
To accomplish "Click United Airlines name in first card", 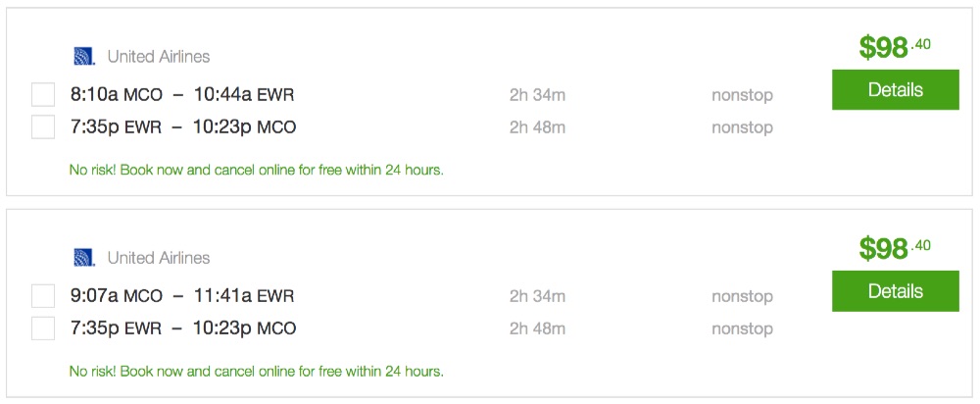I will (159, 57).
